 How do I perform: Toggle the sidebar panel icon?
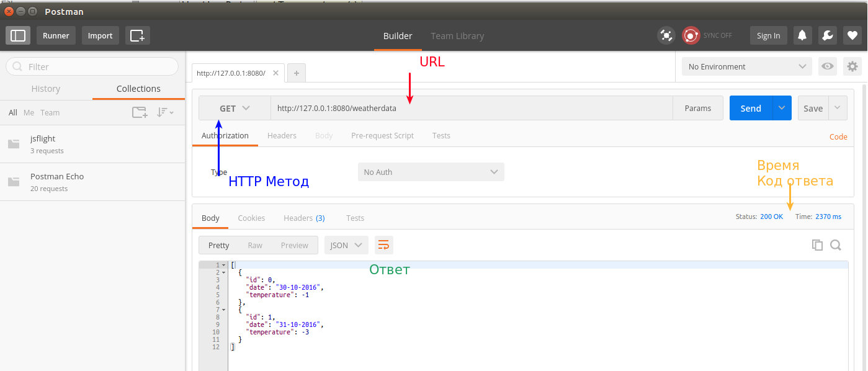[x=18, y=36]
